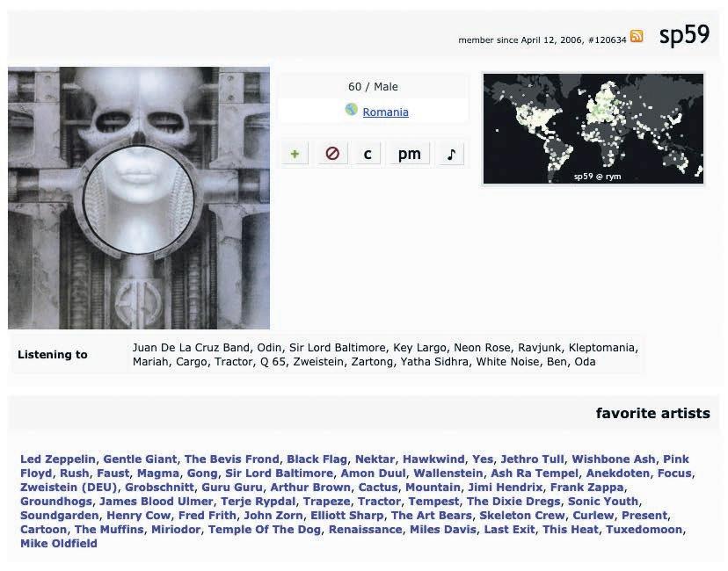The image size is (728, 571).
Task: Open the Romania location link
Action: [x=385, y=112]
